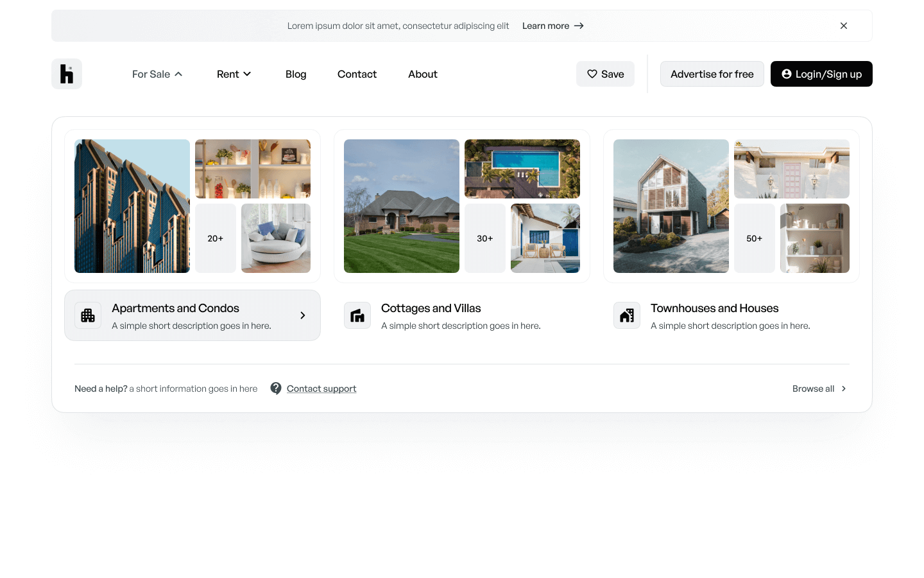Viewport: 924px width, 578px height.
Task: Click the heart icon on Save button
Action: click(592, 74)
